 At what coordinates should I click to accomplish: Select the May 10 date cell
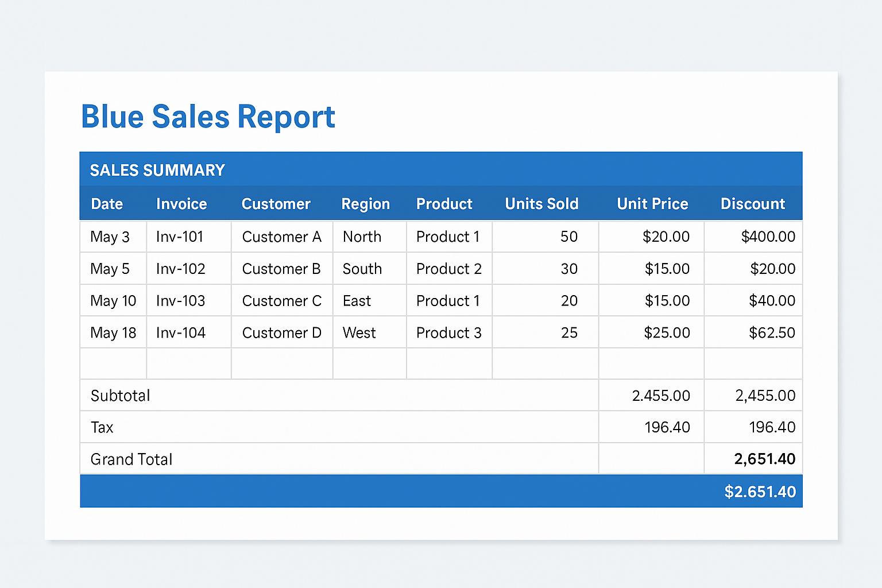[x=114, y=301]
